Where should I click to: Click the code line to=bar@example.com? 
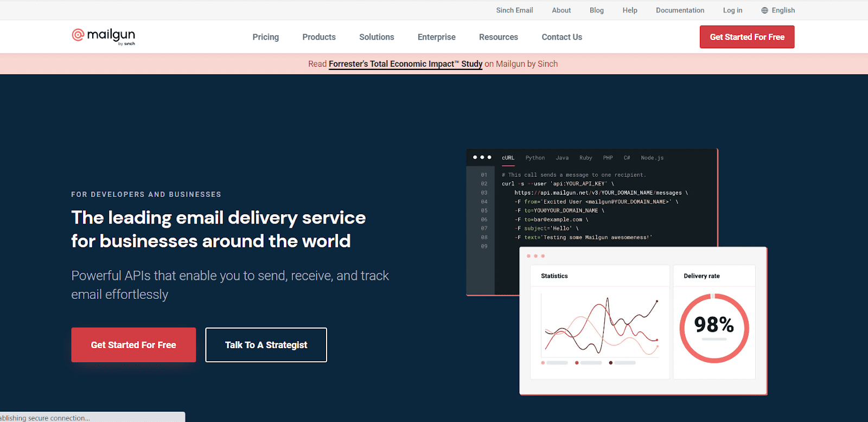point(551,219)
